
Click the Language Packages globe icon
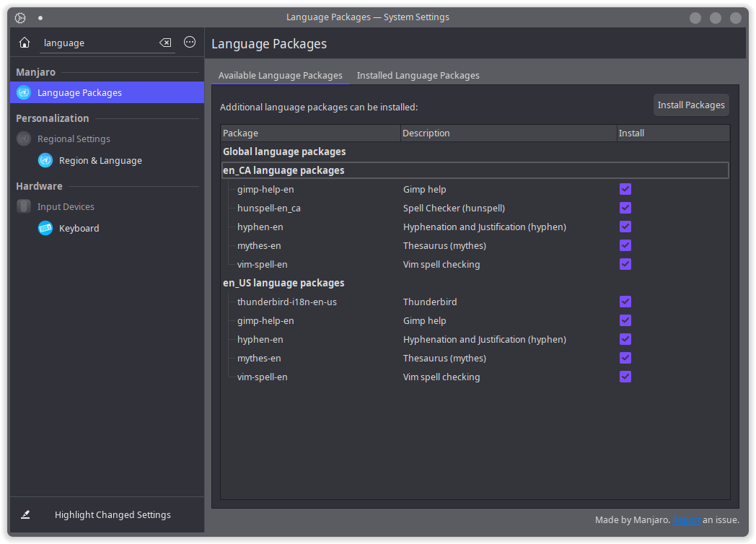23,92
